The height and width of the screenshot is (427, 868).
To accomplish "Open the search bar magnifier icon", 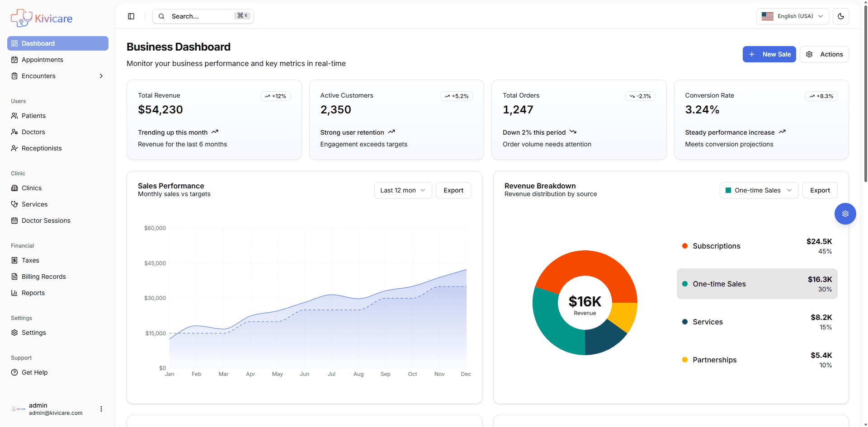I will pos(161,16).
